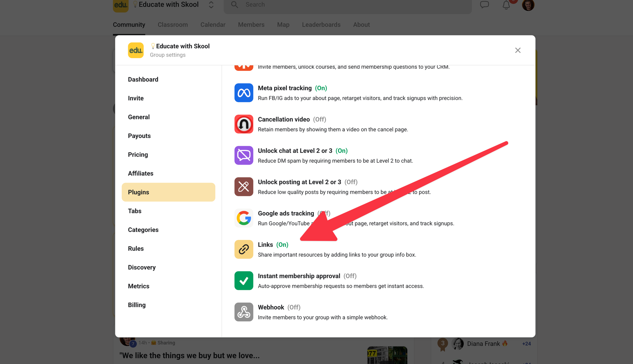Click the Links (On) status label

282,245
